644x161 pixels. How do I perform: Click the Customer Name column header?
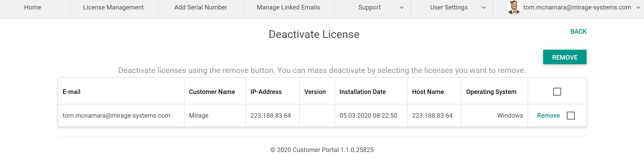pos(212,92)
